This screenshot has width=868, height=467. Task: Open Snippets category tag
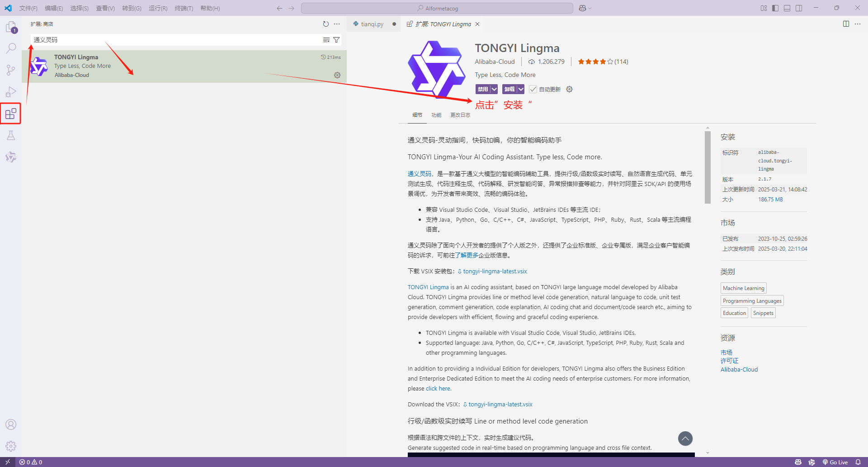(x=763, y=313)
